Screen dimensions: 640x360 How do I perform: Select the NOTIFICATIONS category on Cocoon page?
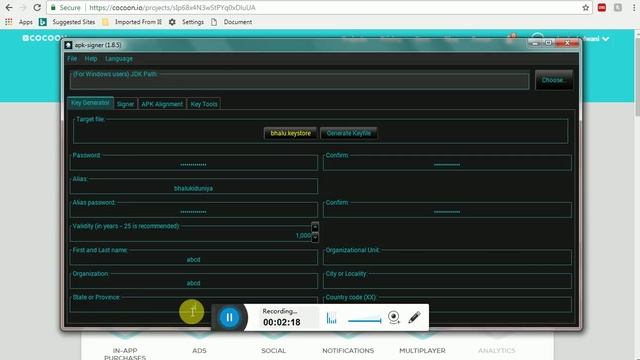[x=348, y=350]
